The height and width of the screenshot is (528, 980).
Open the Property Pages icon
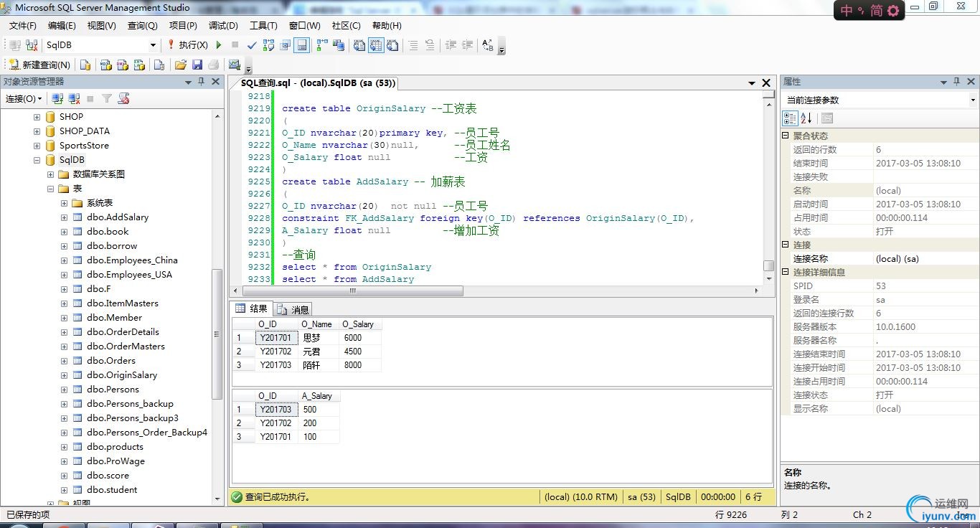coord(827,118)
